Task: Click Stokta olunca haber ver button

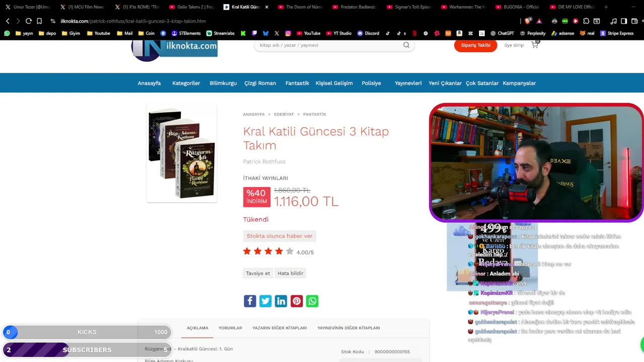Action: 280,236
